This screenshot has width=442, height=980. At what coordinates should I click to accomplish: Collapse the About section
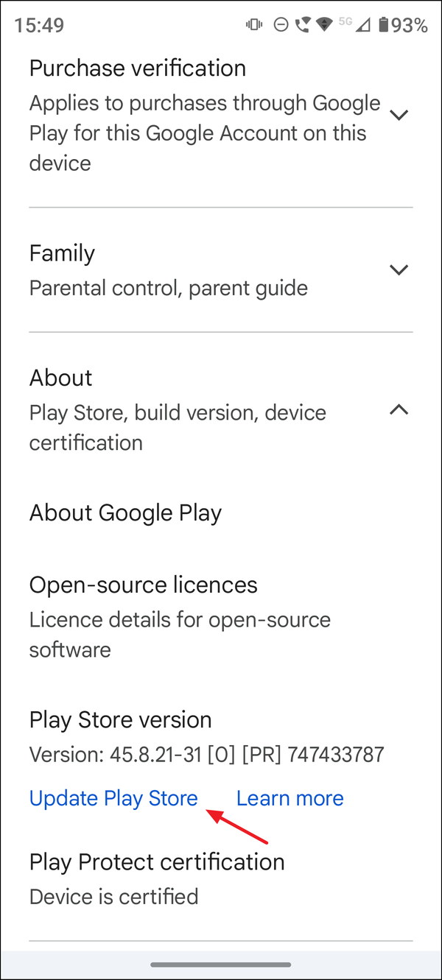point(399,410)
